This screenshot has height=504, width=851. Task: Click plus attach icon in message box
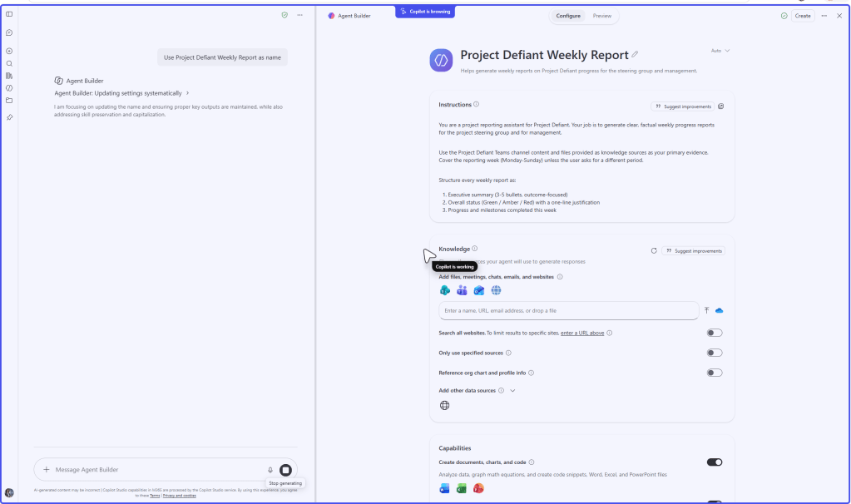tap(46, 469)
